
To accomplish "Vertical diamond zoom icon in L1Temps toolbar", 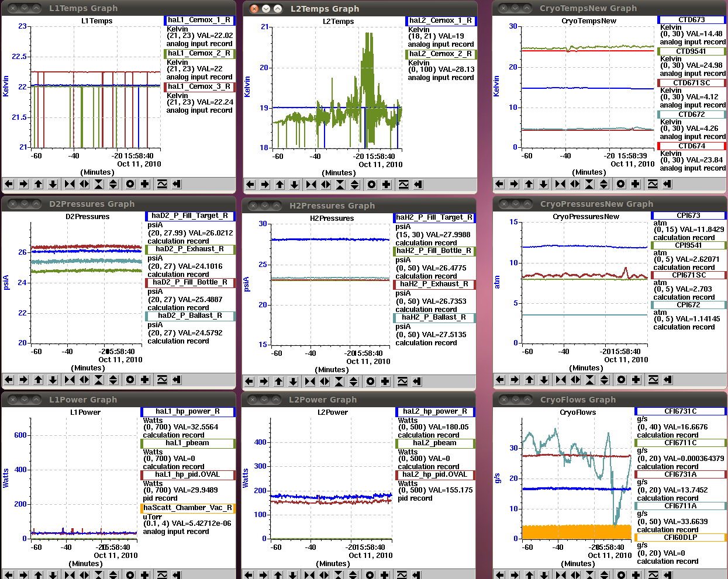I will [x=113, y=184].
